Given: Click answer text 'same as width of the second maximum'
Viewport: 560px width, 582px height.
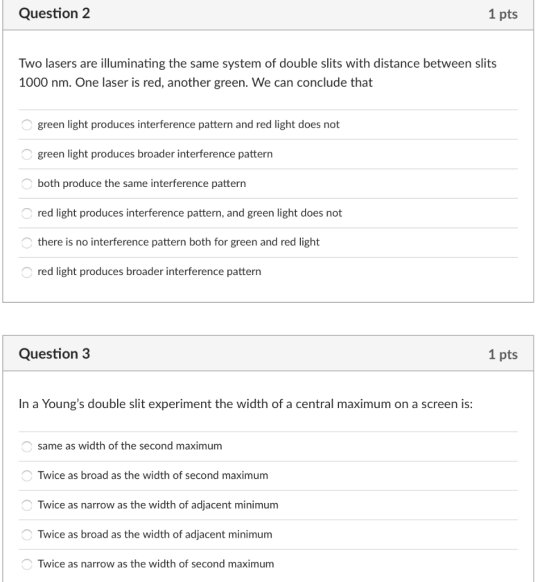Looking at the screenshot, I should click(x=130, y=446).
